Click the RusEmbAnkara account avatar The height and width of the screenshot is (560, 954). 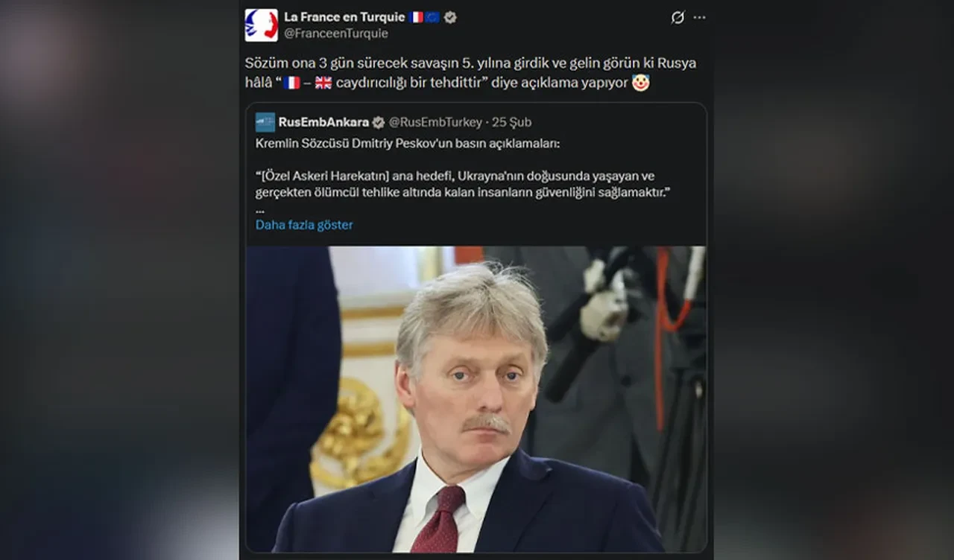click(265, 122)
